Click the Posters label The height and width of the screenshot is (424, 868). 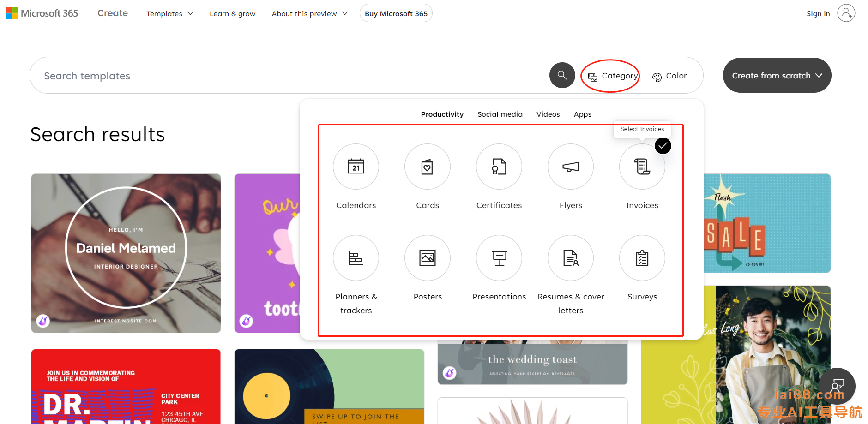428,297
